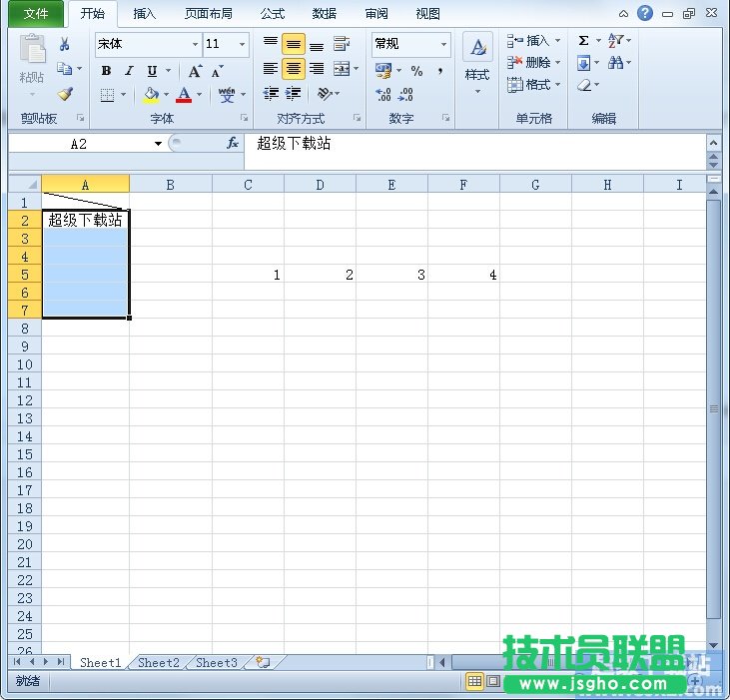Screen dimensions: 730x700
Task: Open the 页面布局 ribbon tab
Action: [x=209, y=14]
